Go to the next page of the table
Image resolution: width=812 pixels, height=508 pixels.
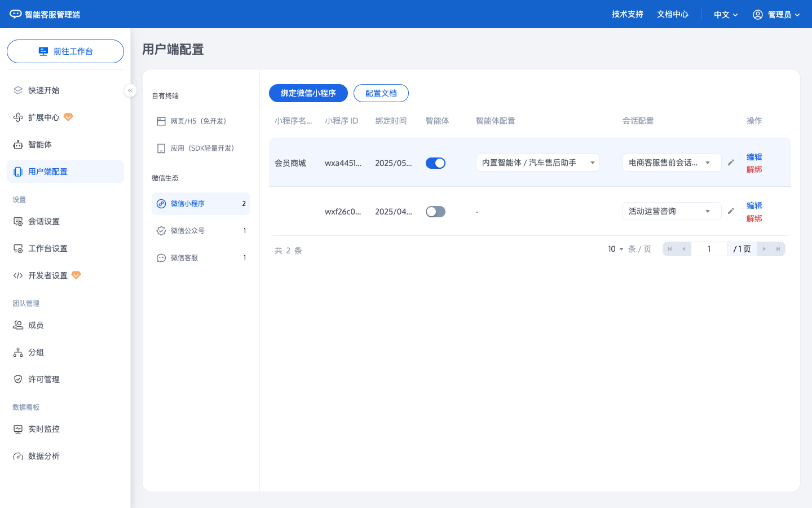click(x=764, y=249)
